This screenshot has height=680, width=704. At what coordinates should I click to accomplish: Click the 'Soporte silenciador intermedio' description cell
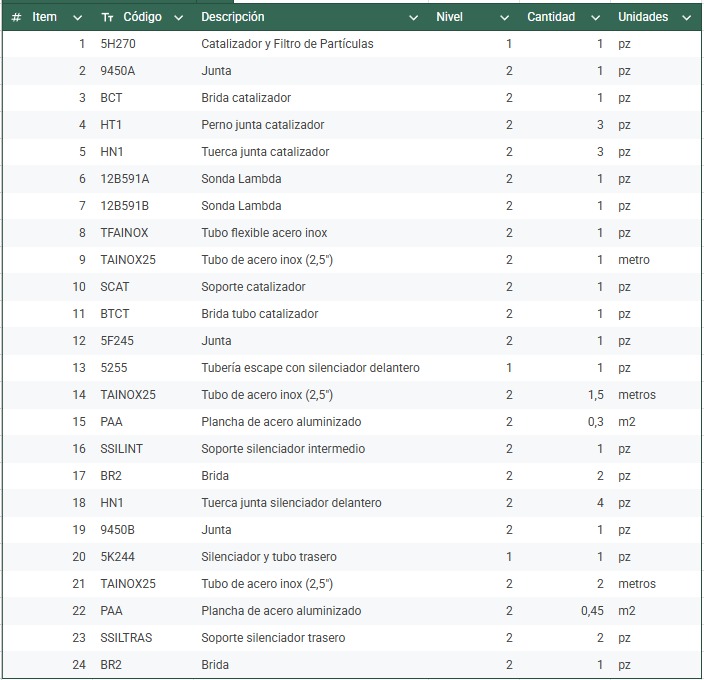point(283,449)
